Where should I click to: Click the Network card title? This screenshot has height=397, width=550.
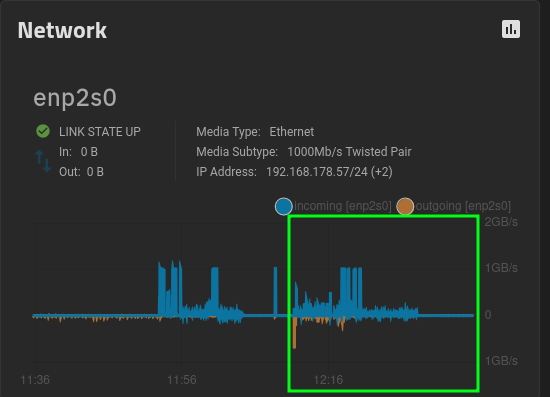click(x=62, y=31)
